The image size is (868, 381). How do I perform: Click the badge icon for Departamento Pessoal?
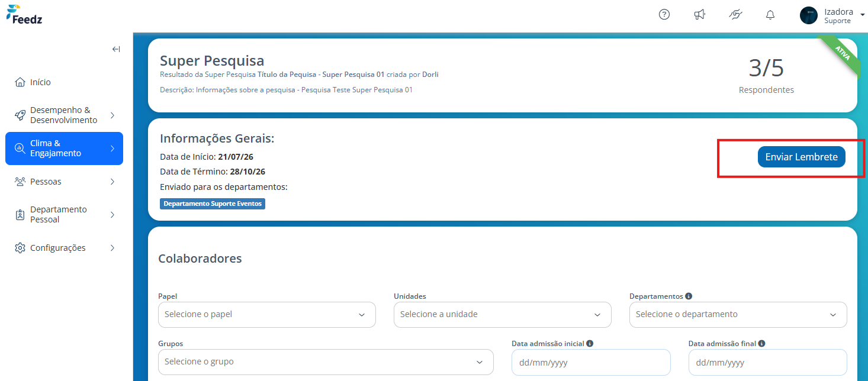coord(20,215)
